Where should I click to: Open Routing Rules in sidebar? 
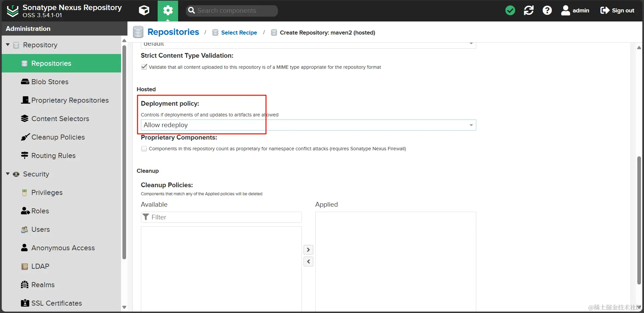coord(53,156)
